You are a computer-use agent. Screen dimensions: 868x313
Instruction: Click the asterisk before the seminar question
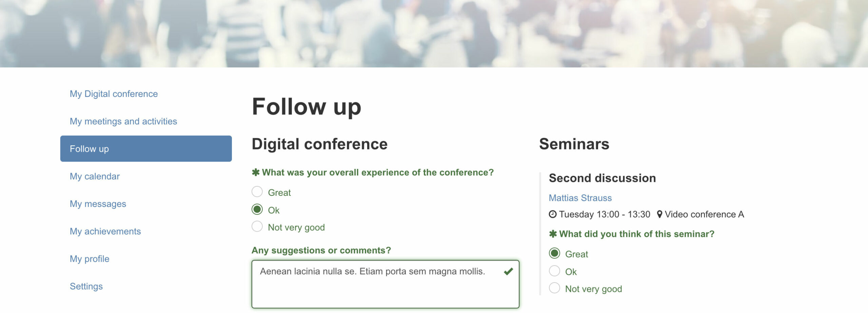pyautogui.click(x=553, y=234)
